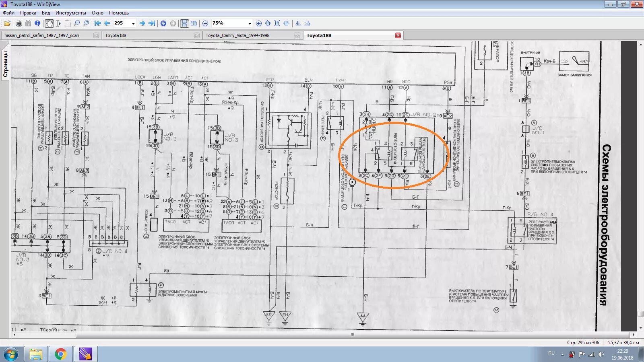Open a file with the folder icon
The height and width of the screenshot is (362, 644).
coord(7,23)
